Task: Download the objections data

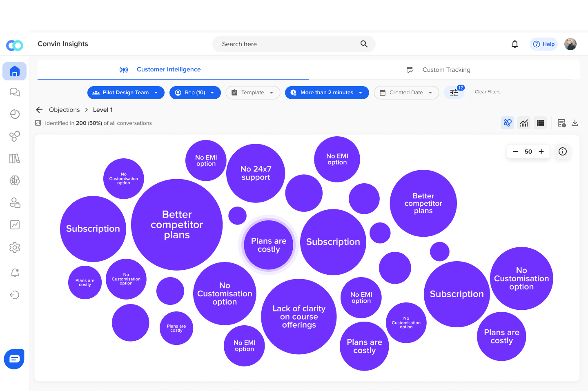Action: pos(575,122)
